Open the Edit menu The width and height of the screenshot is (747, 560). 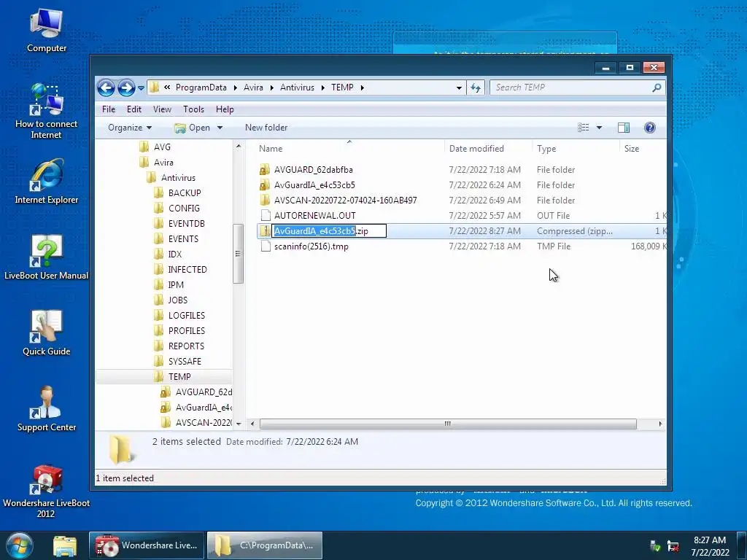click(x=134, y=109)
